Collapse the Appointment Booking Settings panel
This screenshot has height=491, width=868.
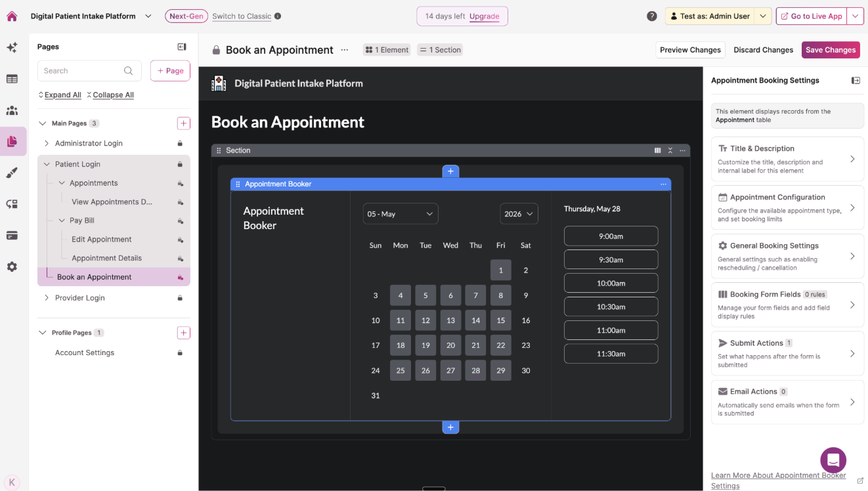tap(856, 80)
